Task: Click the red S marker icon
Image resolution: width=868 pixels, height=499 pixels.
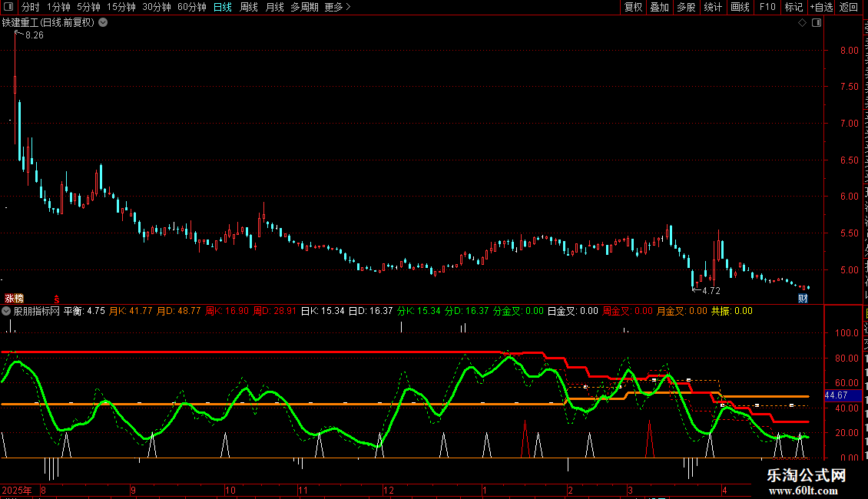Action: click(57, 299)
